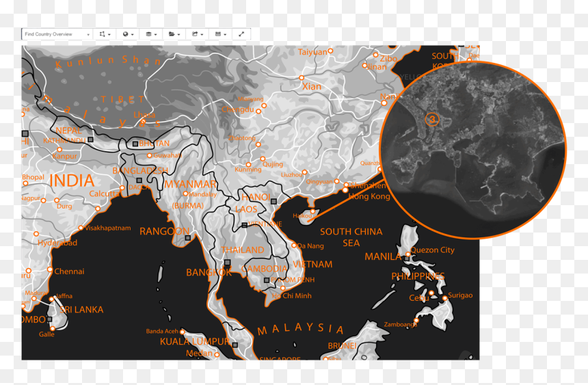Click the Hanoi capital square marker
The height and width of the screenshot is (385, 588).
[273, 202]
